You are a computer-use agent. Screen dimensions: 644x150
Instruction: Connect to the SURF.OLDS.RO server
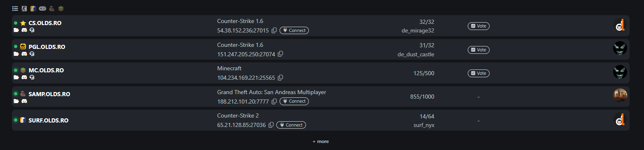pyautogui.click(x=291, y=125)
